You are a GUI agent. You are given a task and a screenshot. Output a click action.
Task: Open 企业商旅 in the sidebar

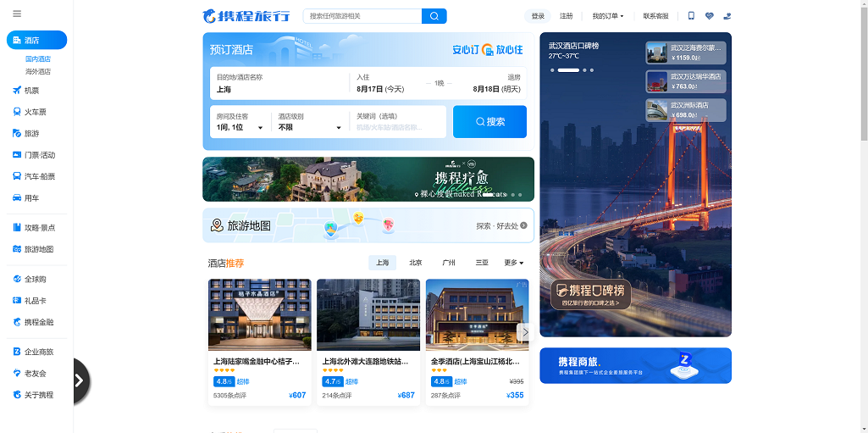tap(36, 353)
